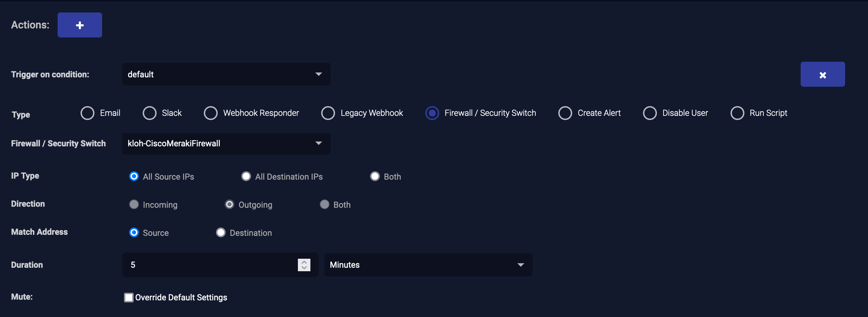This screenshot has height=317, width=868.
Task: Set Match Address to Destination
Action: click(x=221, y=233)
